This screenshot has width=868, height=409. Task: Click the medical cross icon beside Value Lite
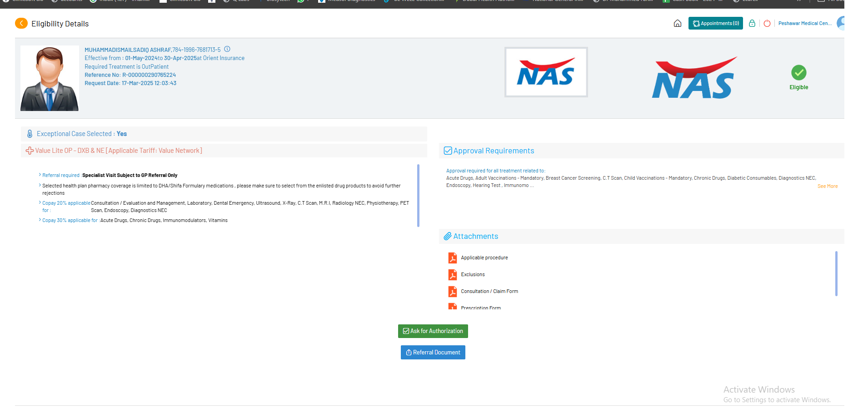tap(30, 151)
